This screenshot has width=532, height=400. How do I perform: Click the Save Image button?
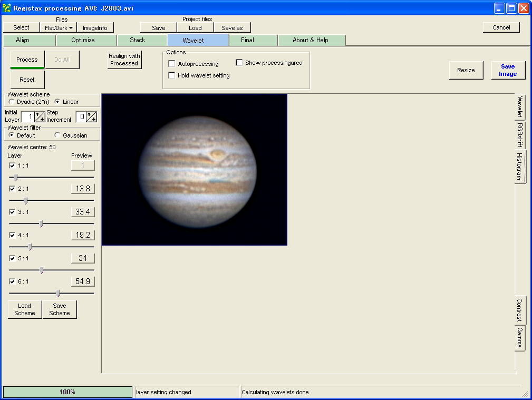click(508, 70)
